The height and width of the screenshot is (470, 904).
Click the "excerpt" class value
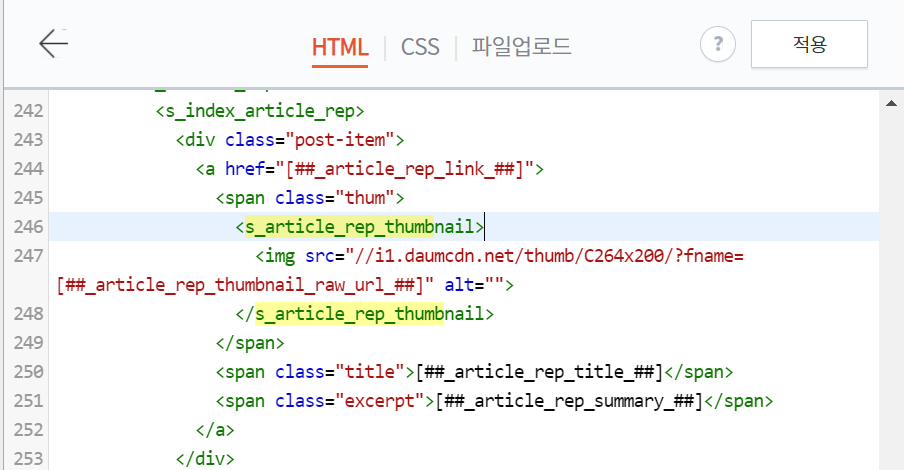point(379,401)
